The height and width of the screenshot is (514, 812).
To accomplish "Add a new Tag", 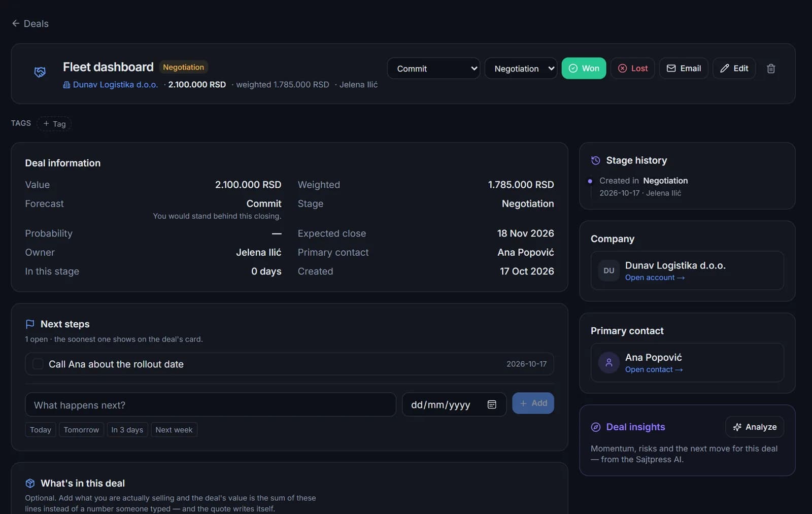I will 54,124.
